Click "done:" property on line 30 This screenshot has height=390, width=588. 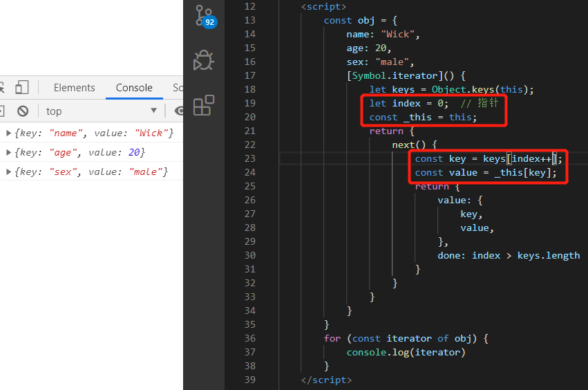451,256
